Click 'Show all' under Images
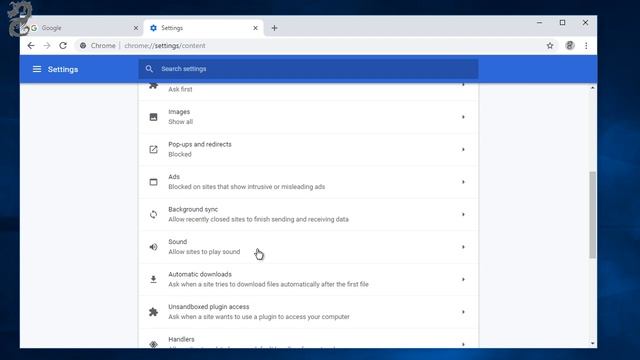This screenshot has height=360, width=640. point(180,122)
